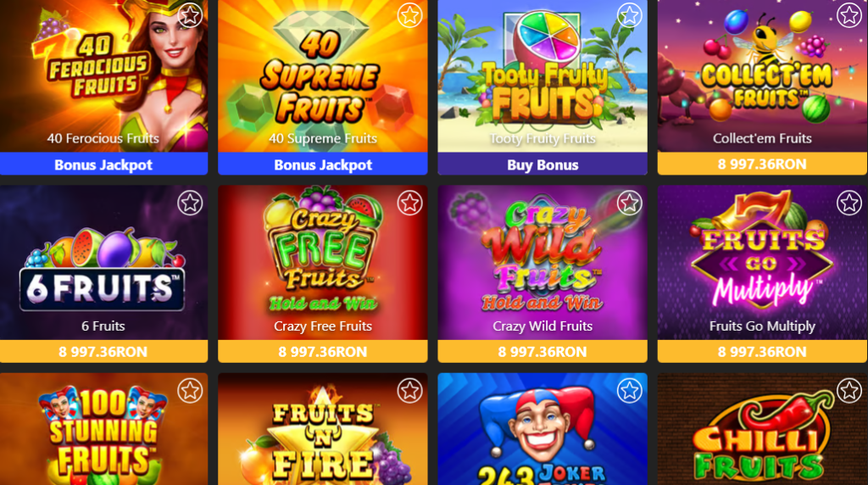Favorite 100 Stunning Fruits with star icon
The width and height of the screenshot is (868, 485).
pos(190,391)
